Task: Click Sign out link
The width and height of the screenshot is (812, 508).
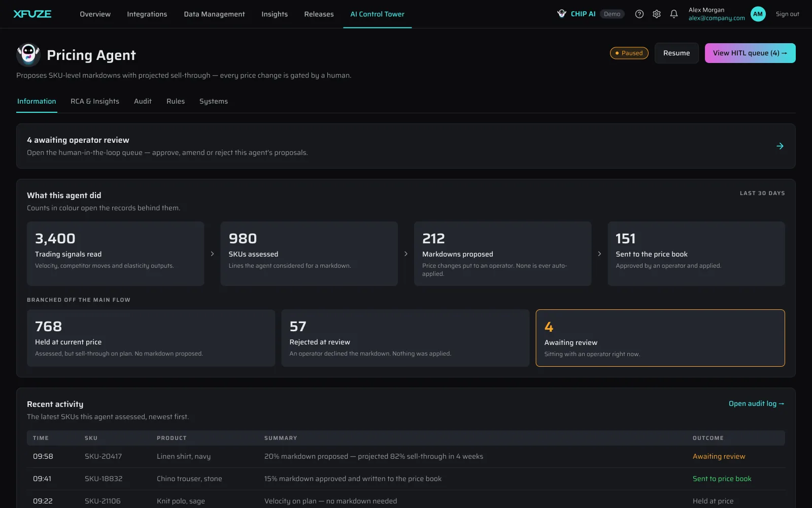Action: [787, 14]
